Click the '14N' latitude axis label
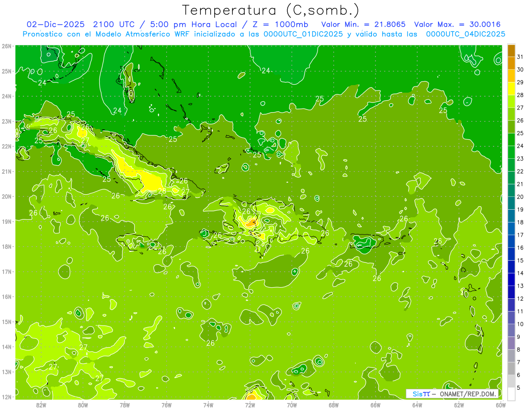 pyautogui.click(x=6, y=347)
